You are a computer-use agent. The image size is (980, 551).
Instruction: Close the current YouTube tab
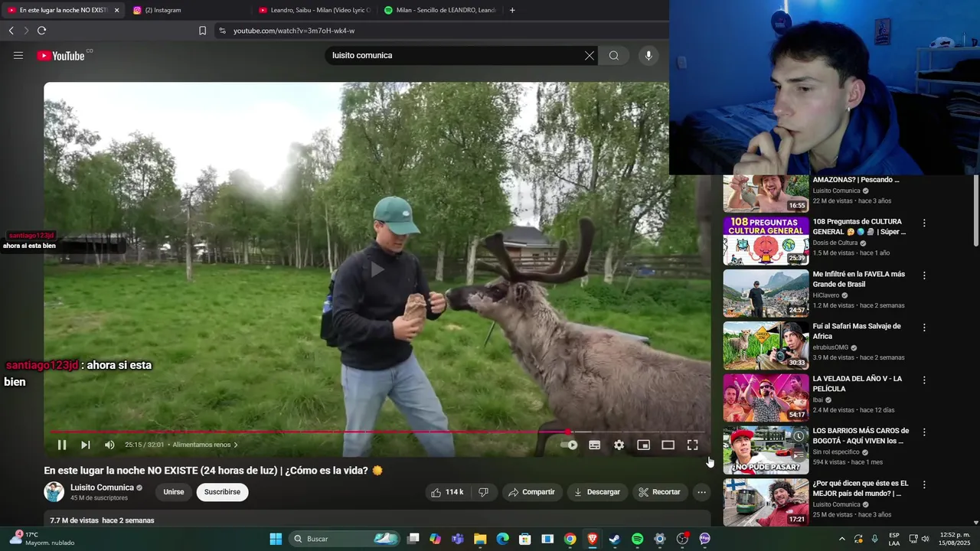click(x=116, y=10)
